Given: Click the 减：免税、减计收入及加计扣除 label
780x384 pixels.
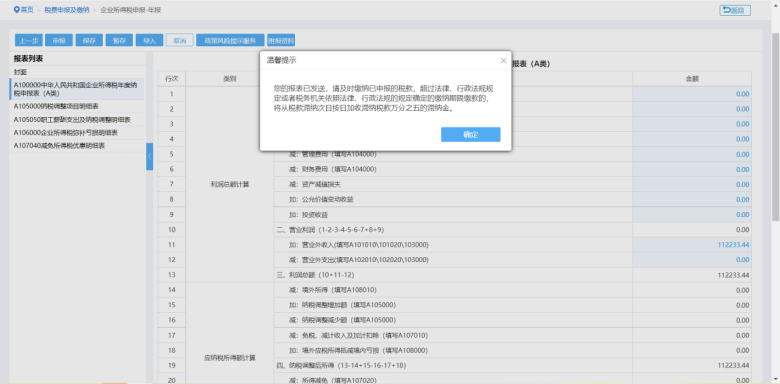Looking at the screenshot, I should pos(358,335).
